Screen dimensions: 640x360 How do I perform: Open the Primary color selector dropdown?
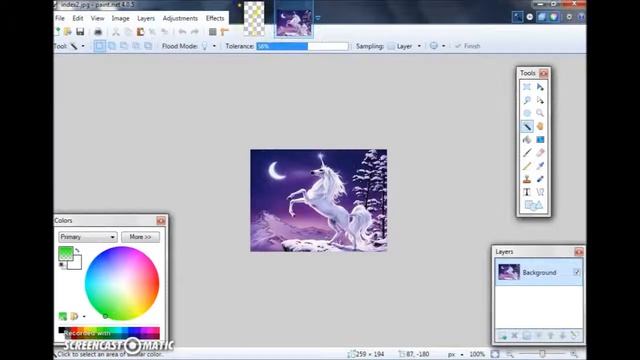click(x=88, y=237)
